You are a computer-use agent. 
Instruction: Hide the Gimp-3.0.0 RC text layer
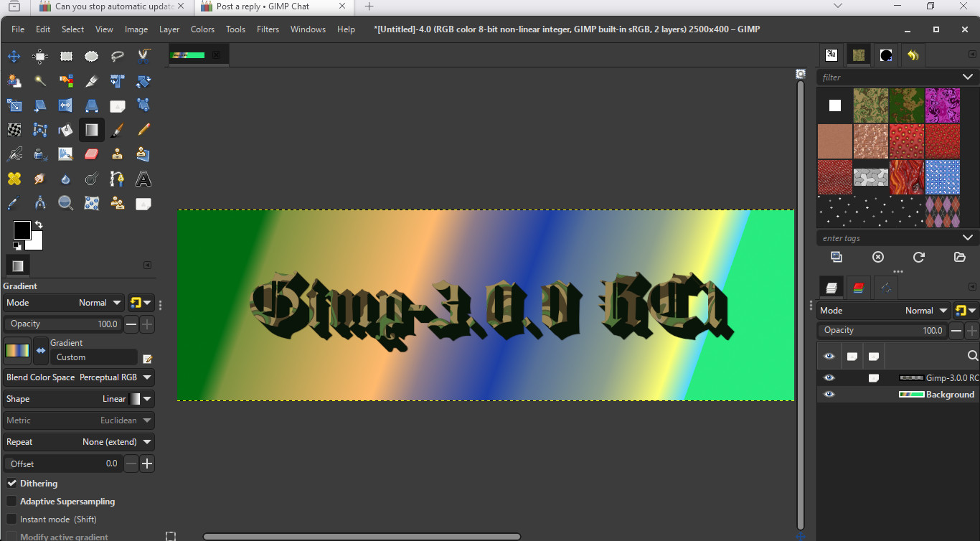[x=829, y=377]
